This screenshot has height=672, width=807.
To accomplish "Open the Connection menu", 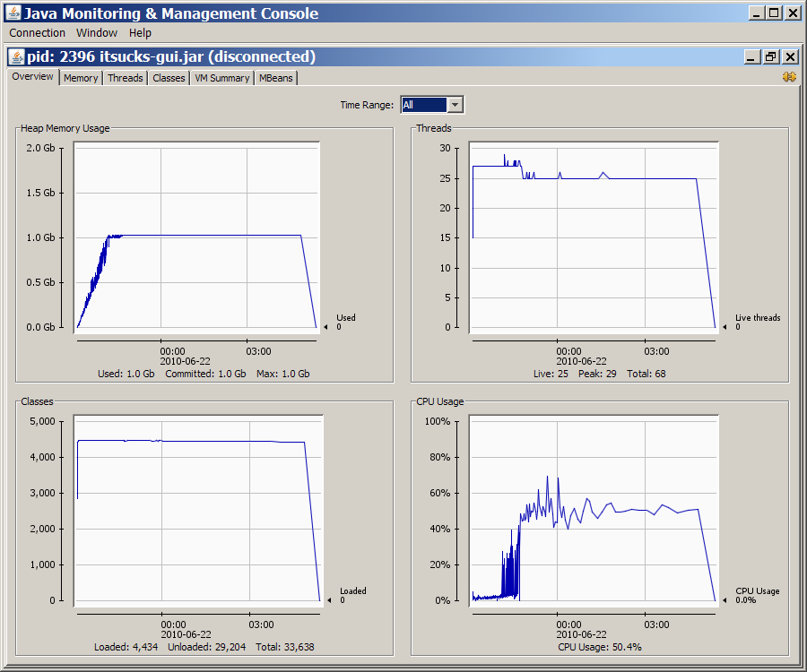I will pyautogui.click(x=37, y=33).
